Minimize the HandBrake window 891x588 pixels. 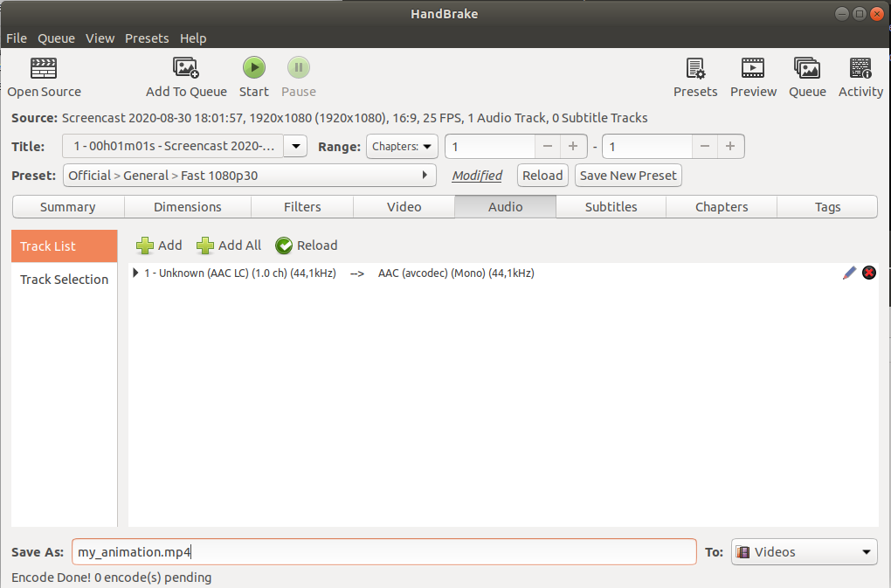click(x=842, y=14)
